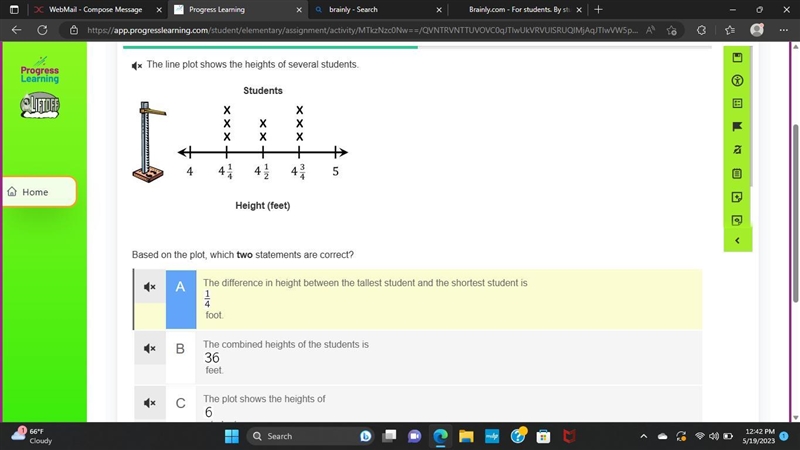Flag this question with the flag icon
800x450 pixels.
[737, 127]
